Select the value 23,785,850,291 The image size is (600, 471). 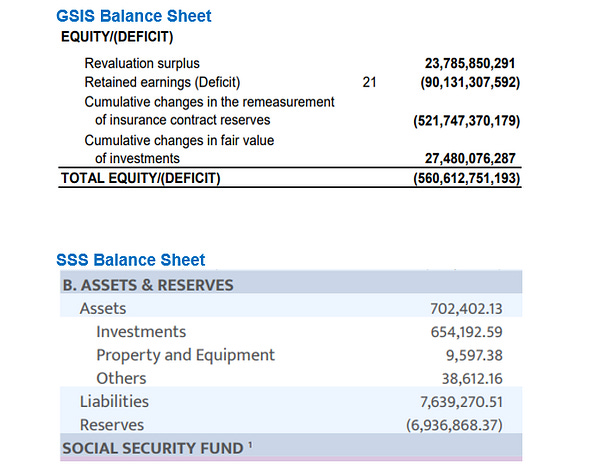[470, 63]
